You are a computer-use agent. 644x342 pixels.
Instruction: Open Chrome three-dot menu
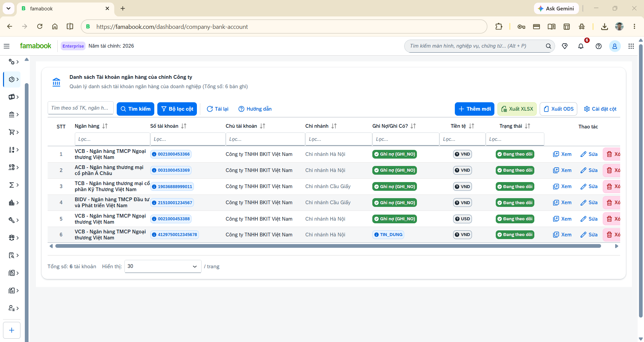[x=634, y=26]
